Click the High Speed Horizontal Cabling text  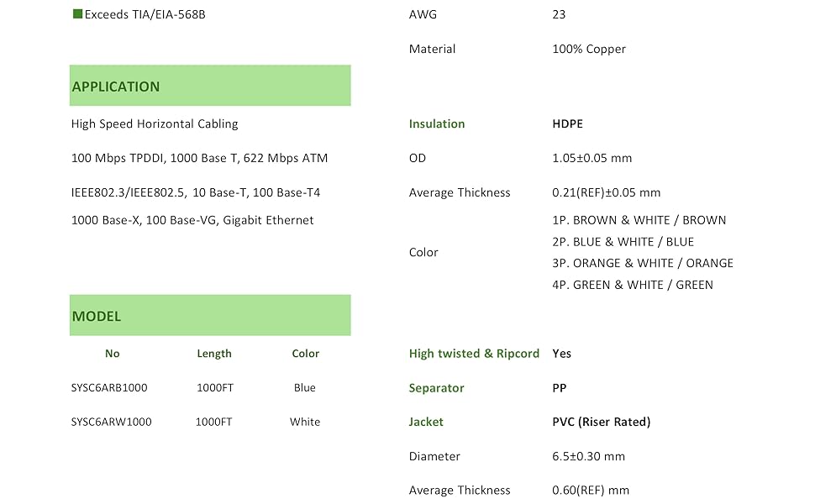pyautogui.click(x=155, y=124)
